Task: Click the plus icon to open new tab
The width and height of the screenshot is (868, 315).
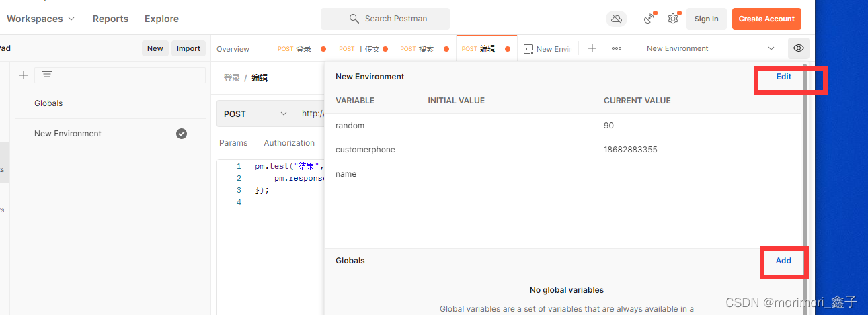Action: (x=592, y=48)
